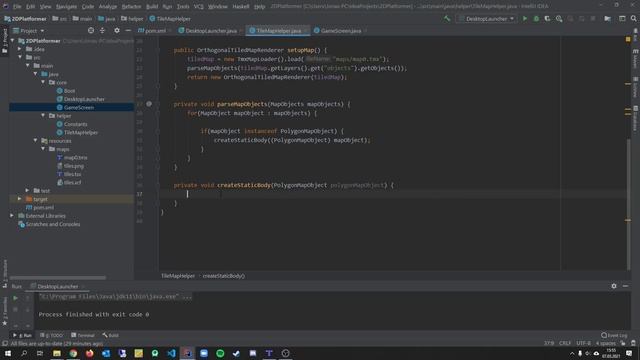Click the locate file target icon in Project panel

[91, 31]
